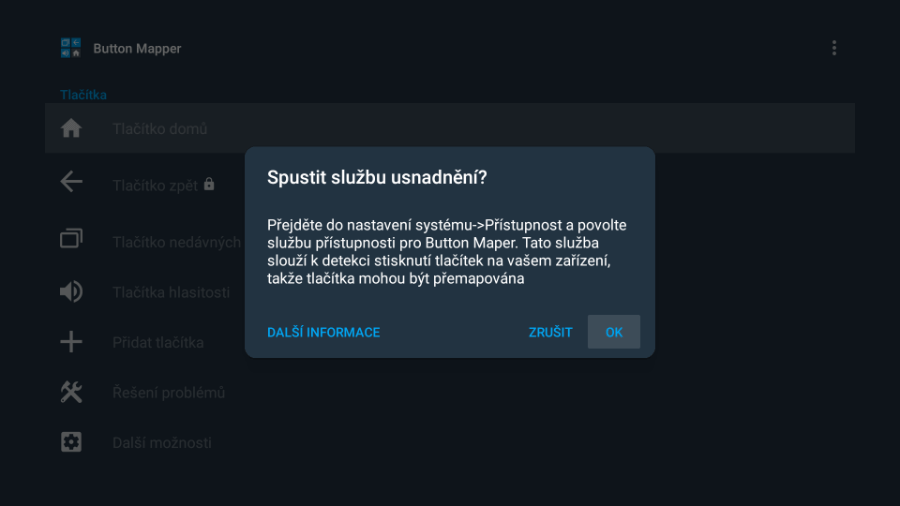This screenshot has width=900, height=506.
Task: Confirm the dialog with OK
Action: pyautogui.click(x=614, y=332)
